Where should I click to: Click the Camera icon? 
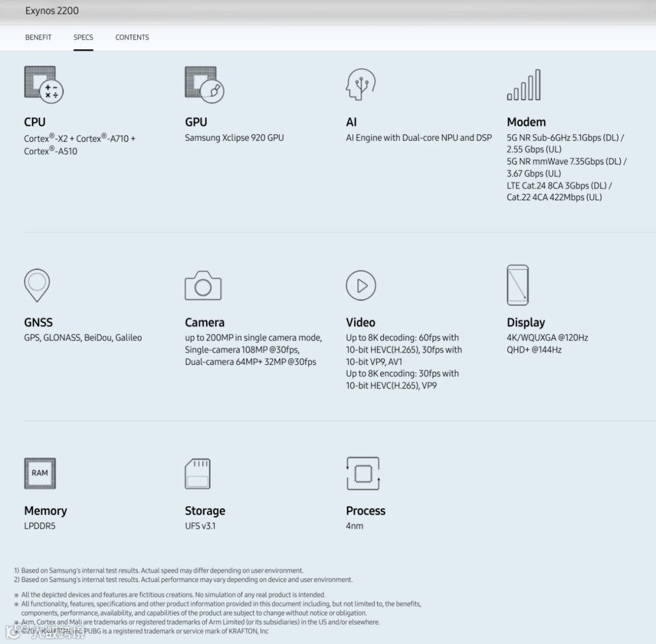point(203,286)
